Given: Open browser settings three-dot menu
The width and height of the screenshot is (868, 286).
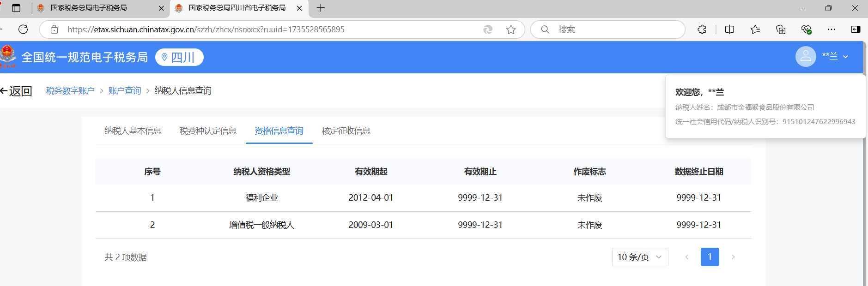Looking at the screenshot, I should [x=832, y=30].
